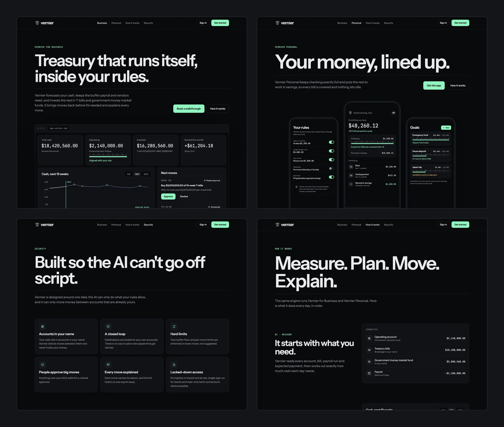Click the checkmark icon above People approve big moves
Viewport: 504px width, 427px height.
pos(43,365)
